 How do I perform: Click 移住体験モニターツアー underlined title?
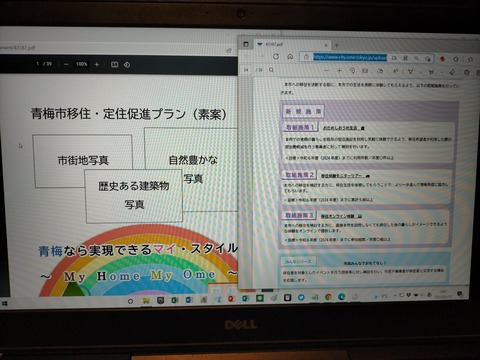click(341, 176)
